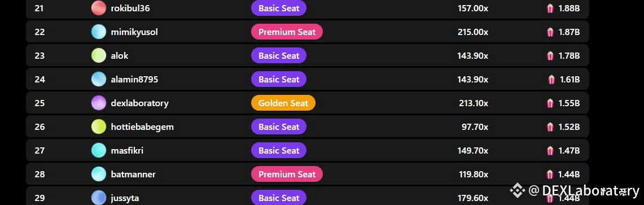Click the @DEXLaboratory watermark text

click(x=584, y=191)
